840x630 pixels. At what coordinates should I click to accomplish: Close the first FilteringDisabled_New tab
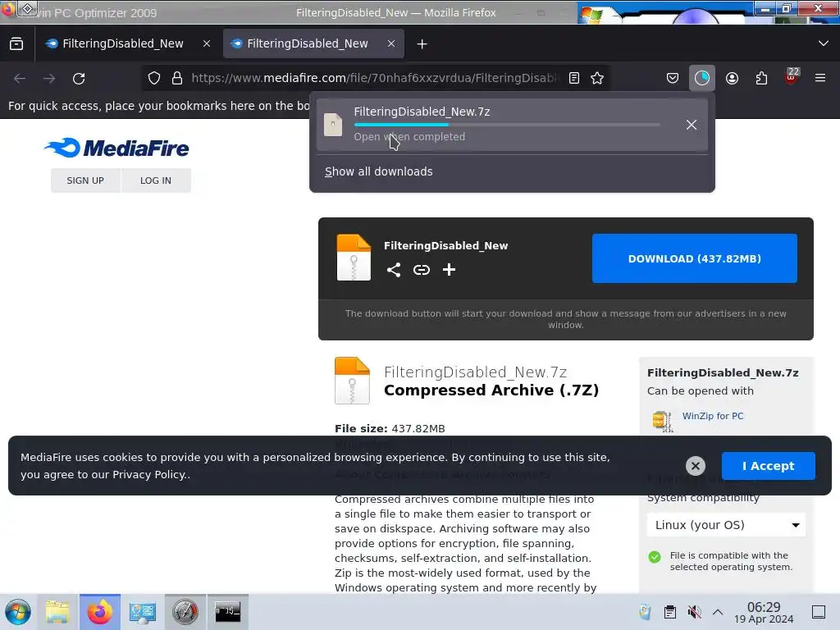[207, 44]
